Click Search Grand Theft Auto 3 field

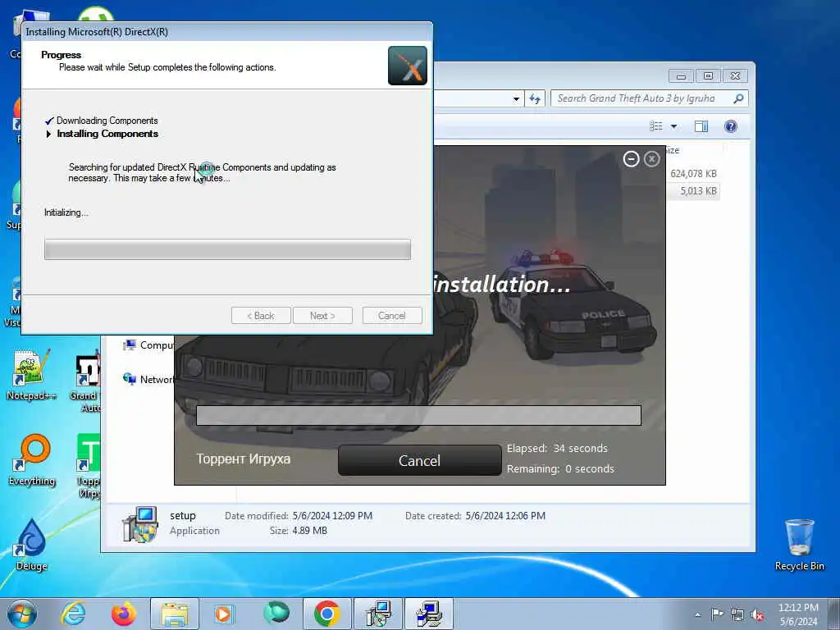(x=641, y=98)
